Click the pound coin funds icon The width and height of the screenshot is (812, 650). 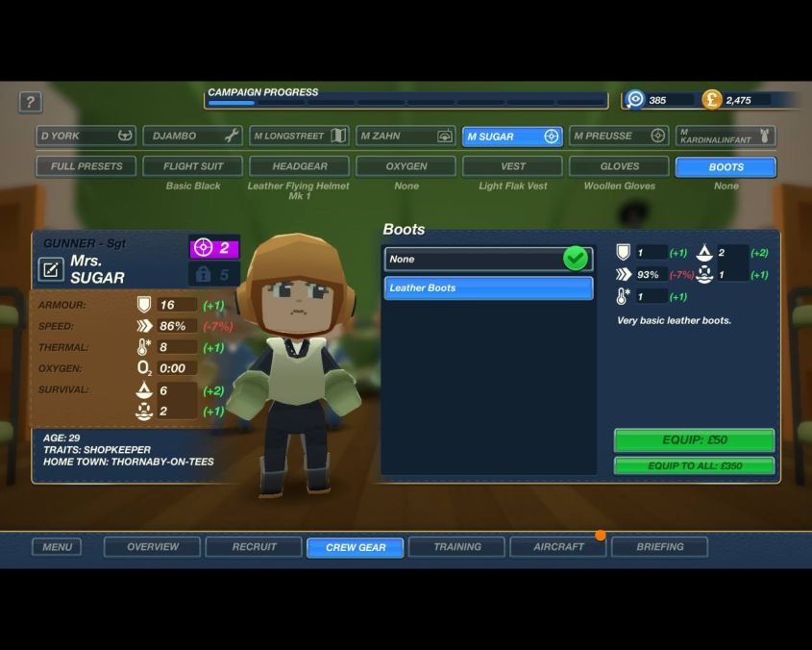point(711,100)
